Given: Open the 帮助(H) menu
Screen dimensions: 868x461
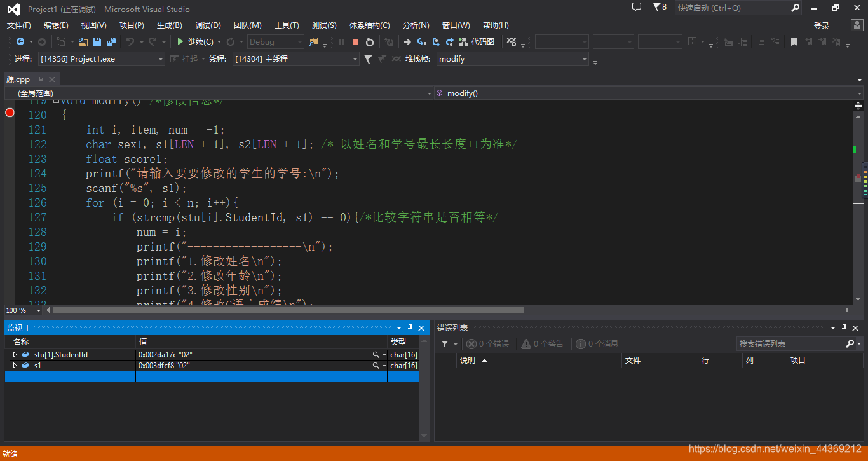Looking at the screenshot, I should click(x=496, y=25).
